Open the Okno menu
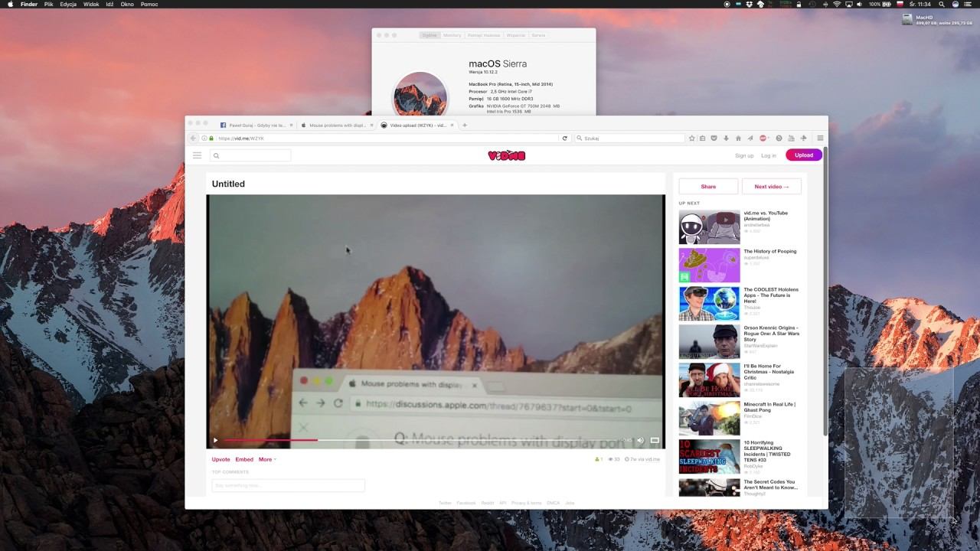This screenshot has height=551, width=980. click(127, 4)
